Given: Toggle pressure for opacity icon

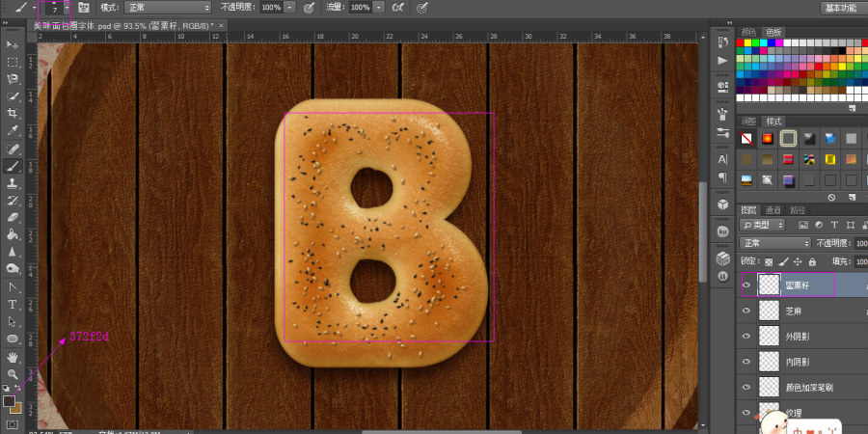Looking at the screenshot, I should (x=310, y=7).
